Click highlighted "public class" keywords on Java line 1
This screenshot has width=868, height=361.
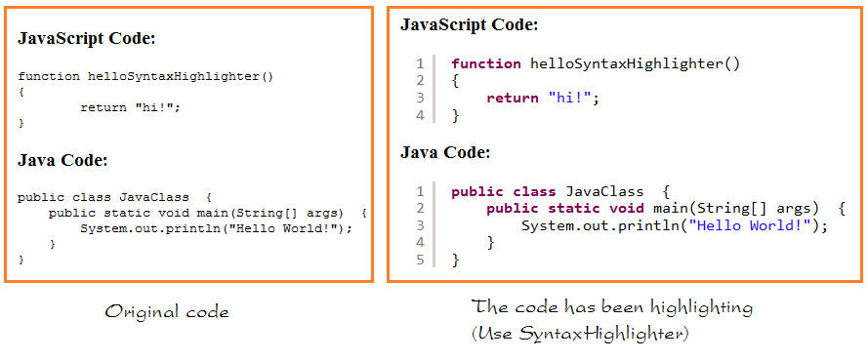(504, 192)
